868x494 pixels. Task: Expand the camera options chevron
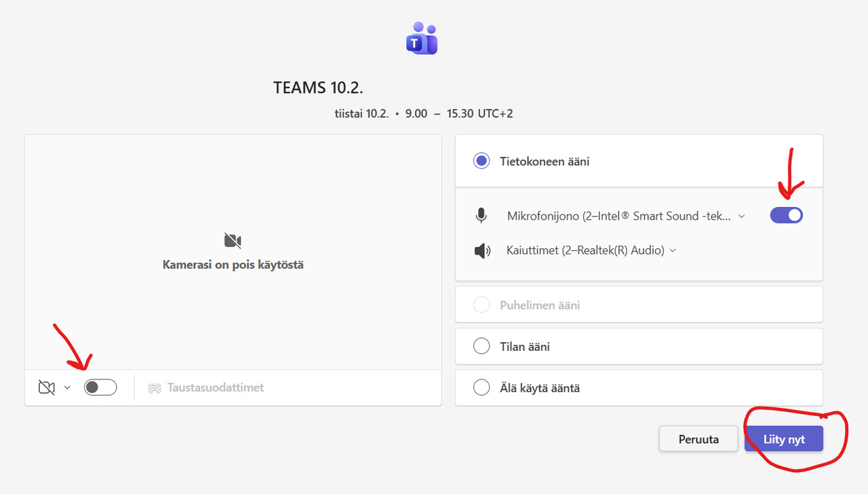click(x=67, y=387)
